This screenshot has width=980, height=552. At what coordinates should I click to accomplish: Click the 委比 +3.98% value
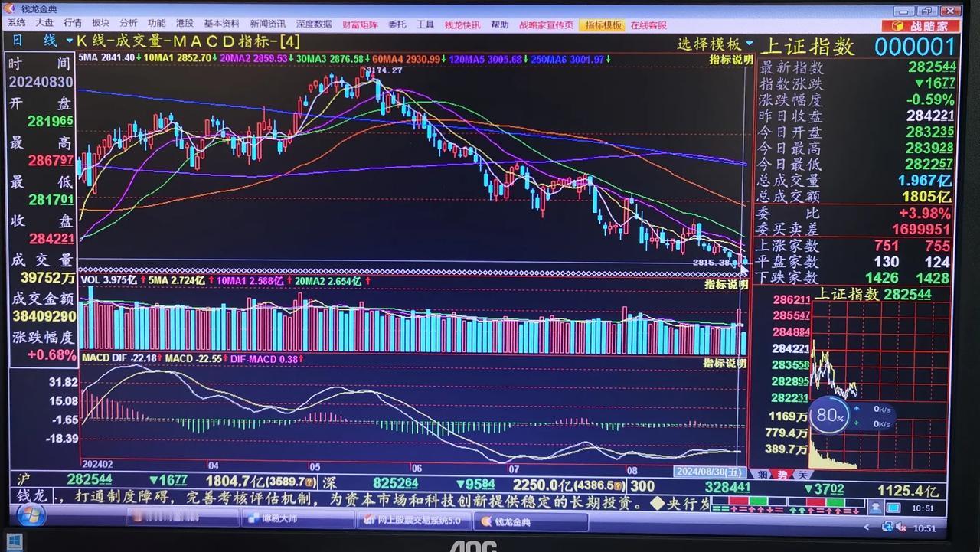[925, 213]
